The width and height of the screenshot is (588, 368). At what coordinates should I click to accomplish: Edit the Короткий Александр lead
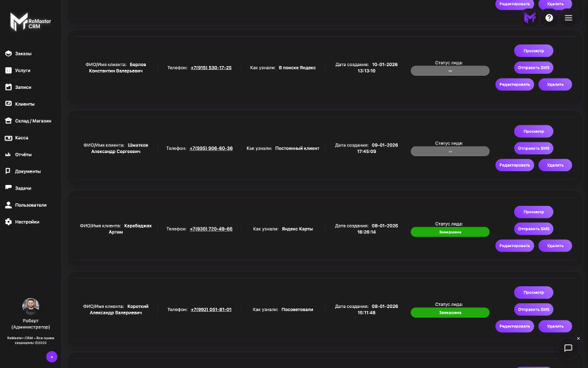pos(514,326)
